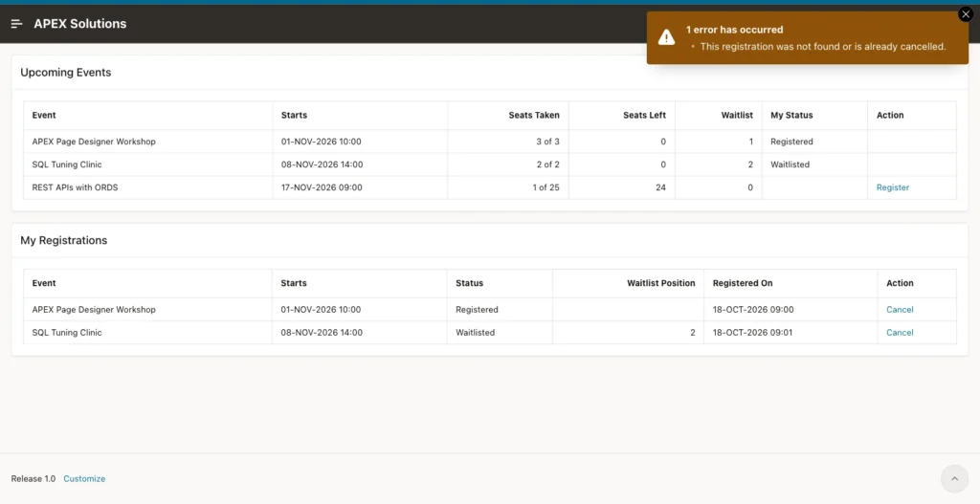Click the Registered On column header
The image size is (980, 504).
743,283
